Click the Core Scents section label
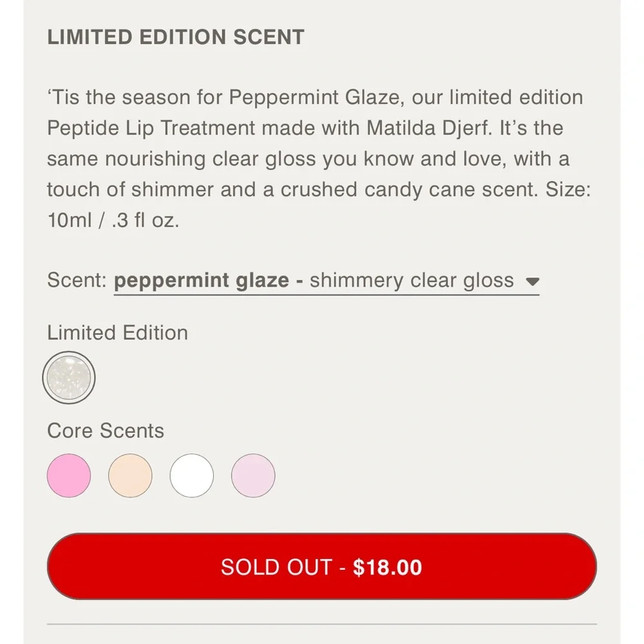This screenshot has height=644, width=644. [105, 430]
